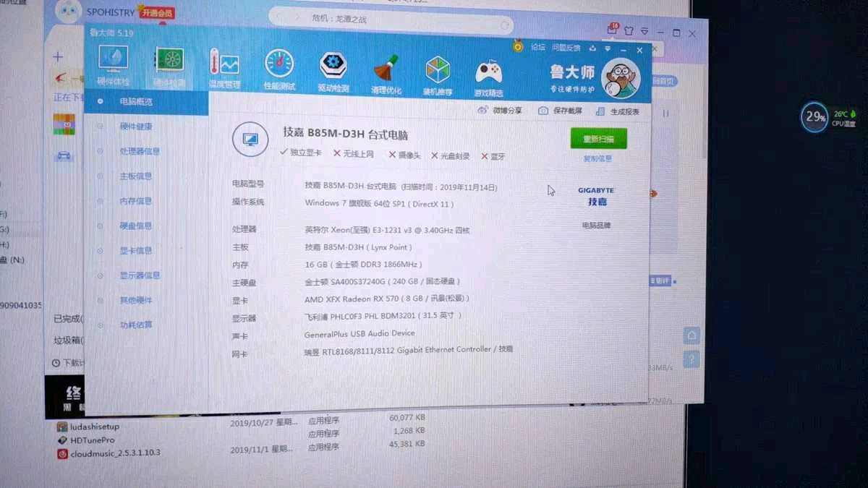Select 硬盘信息 in the sidebar
This screenshot has height=488, width=868.
tap(136, 226)
